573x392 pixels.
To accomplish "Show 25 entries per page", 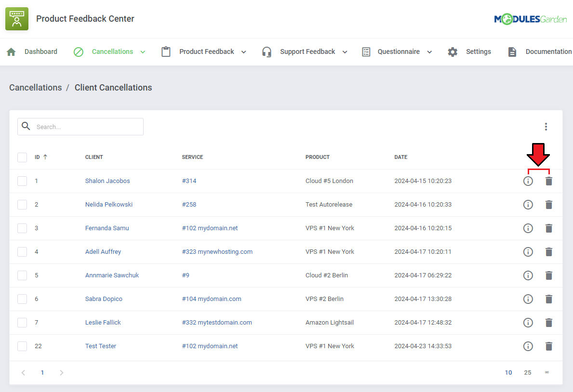I will click(527, 373).
